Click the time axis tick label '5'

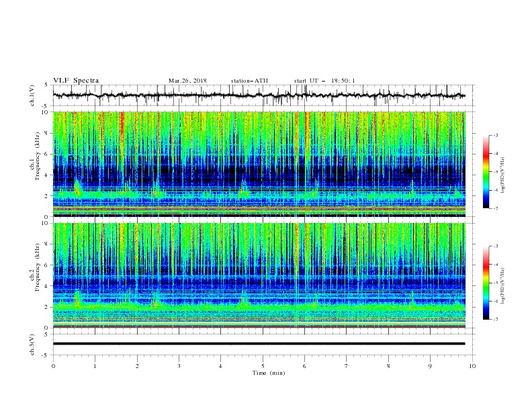263,366
